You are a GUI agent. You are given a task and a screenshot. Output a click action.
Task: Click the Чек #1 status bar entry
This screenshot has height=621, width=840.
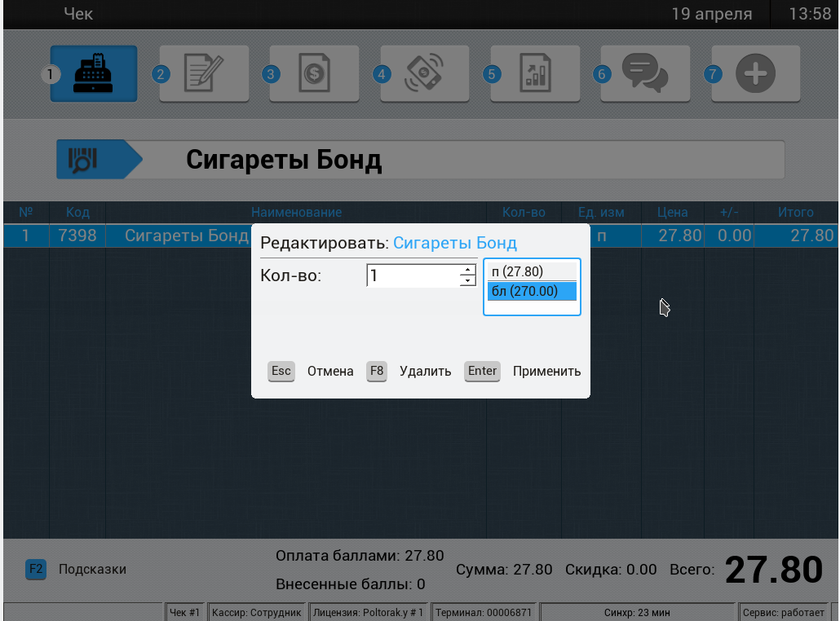[x=184, y=612]
